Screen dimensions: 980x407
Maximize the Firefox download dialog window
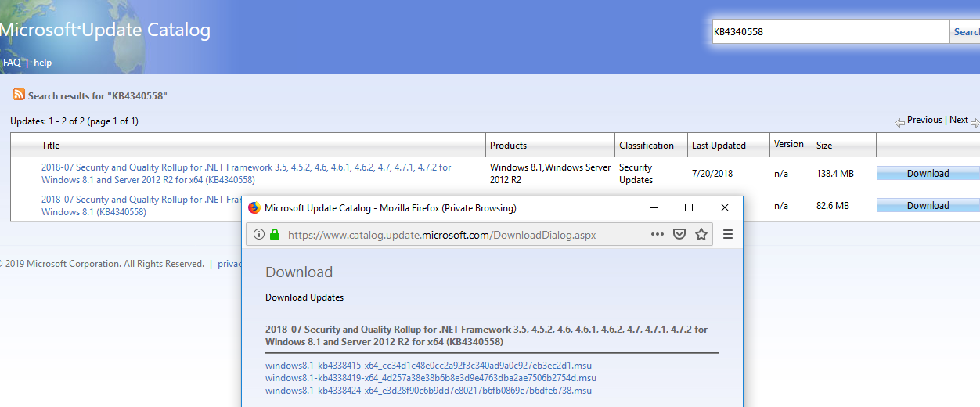(x=689, y=208)
